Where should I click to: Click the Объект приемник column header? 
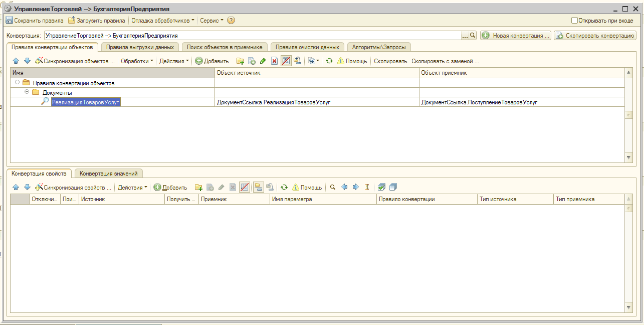[x=522, y=73]
